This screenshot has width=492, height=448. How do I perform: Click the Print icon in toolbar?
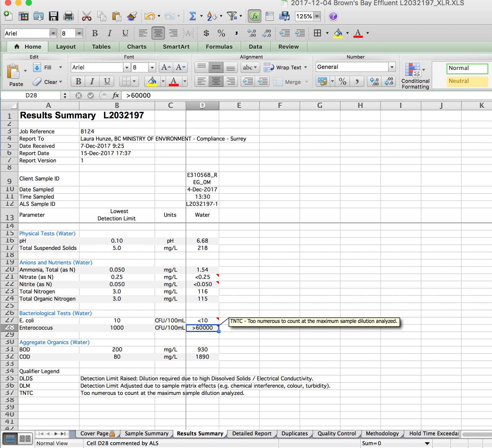point(68,16)
